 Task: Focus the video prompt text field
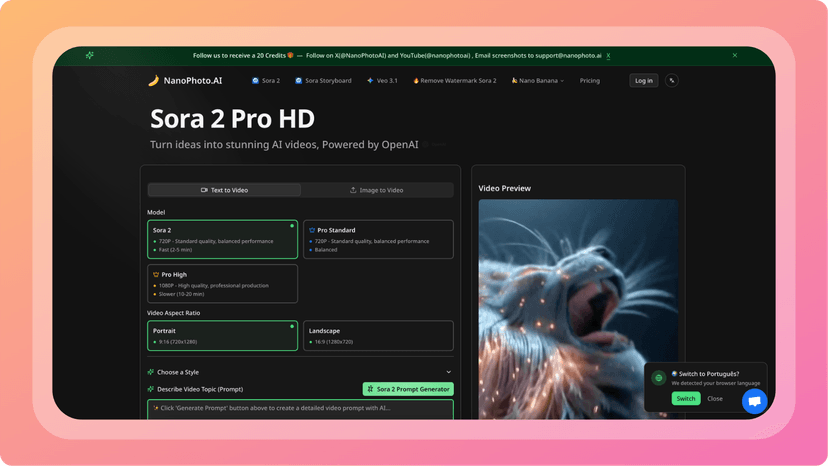pyautogui.click(x=300, y=409)
